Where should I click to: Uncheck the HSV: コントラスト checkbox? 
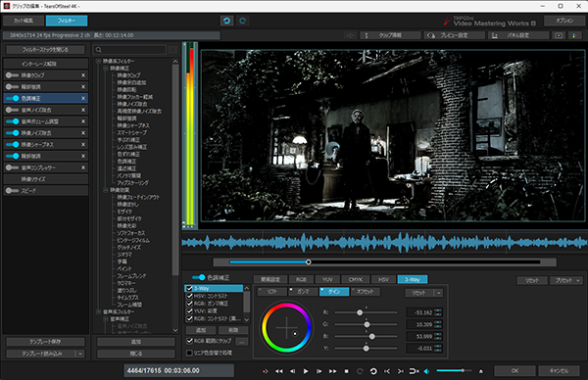point(189,296)
